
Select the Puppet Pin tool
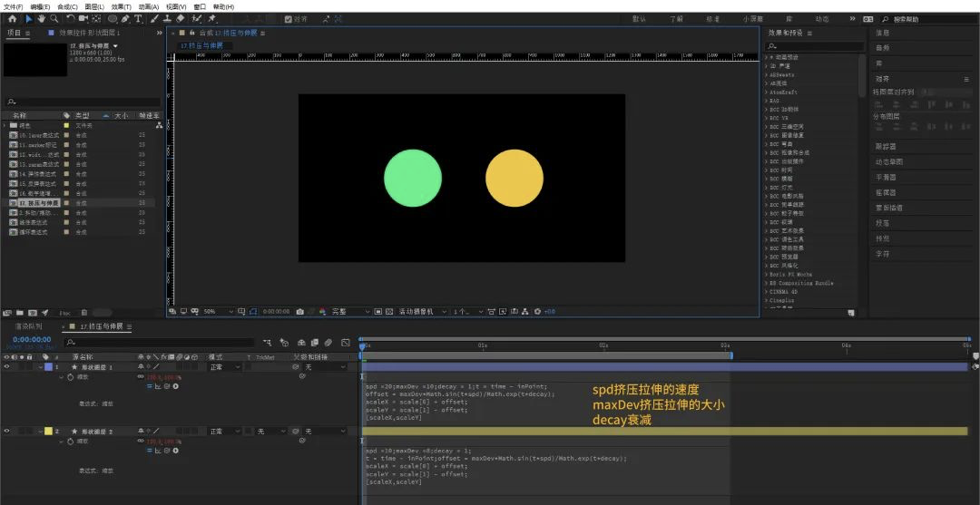point(211,19)
